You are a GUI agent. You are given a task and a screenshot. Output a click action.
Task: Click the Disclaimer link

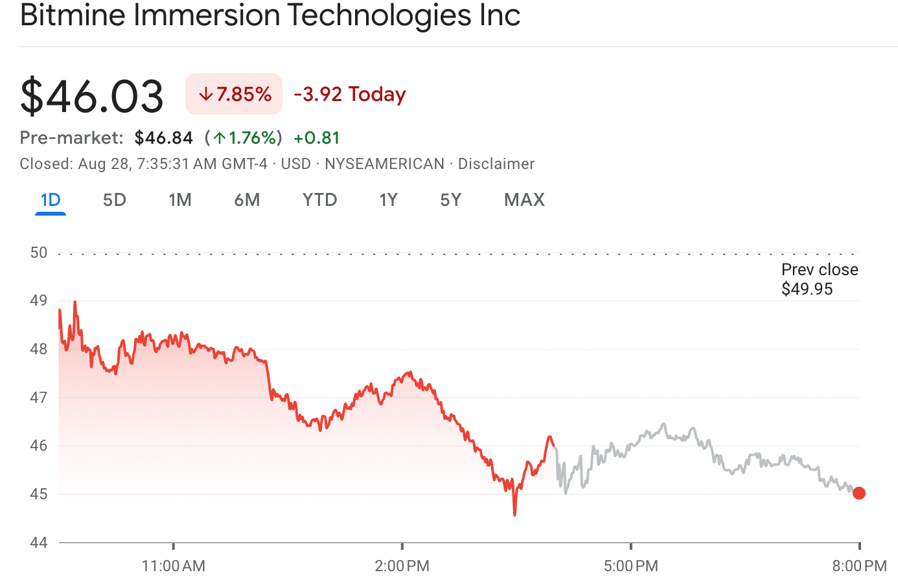tap(496, 164)
